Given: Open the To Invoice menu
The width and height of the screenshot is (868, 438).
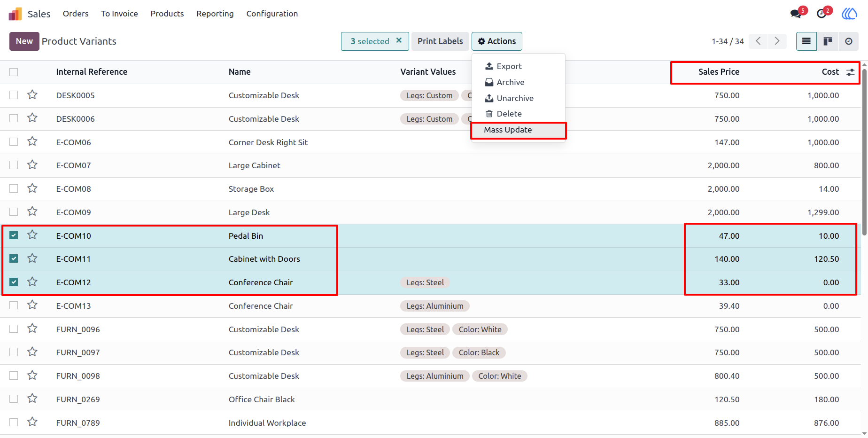Looking at the screenshot, I should point(119,14).
